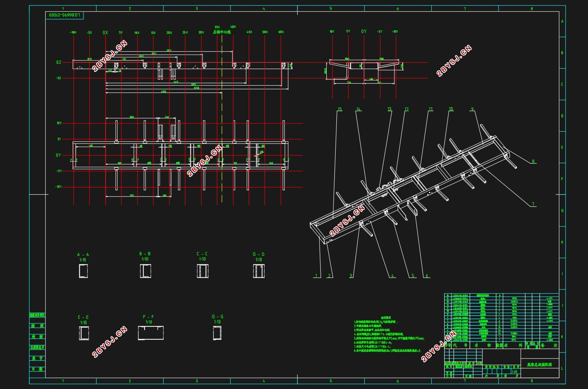
Task: Click the -5Z axis label
Action: pyautogui.click(x=59, y=78)
